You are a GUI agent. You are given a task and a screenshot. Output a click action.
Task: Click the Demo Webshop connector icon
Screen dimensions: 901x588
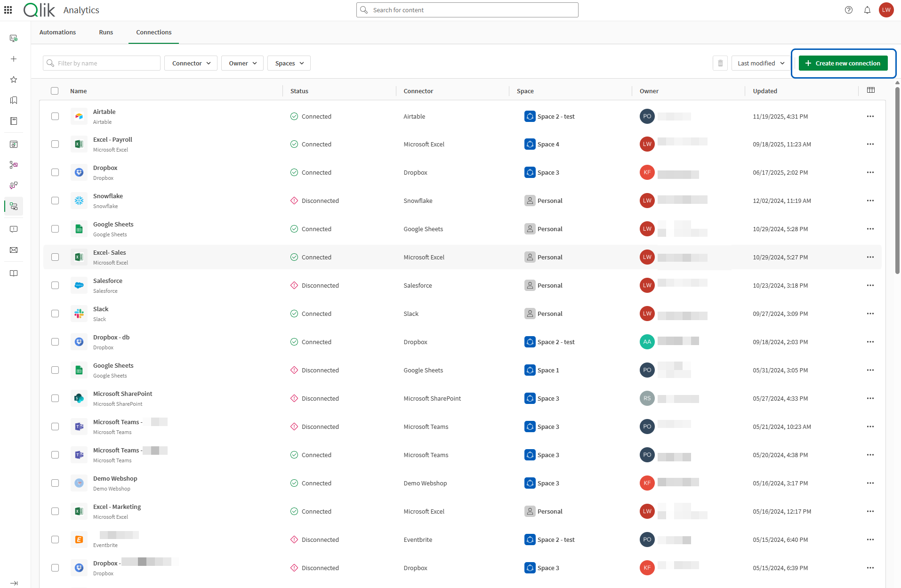click(x=79, y=483)
